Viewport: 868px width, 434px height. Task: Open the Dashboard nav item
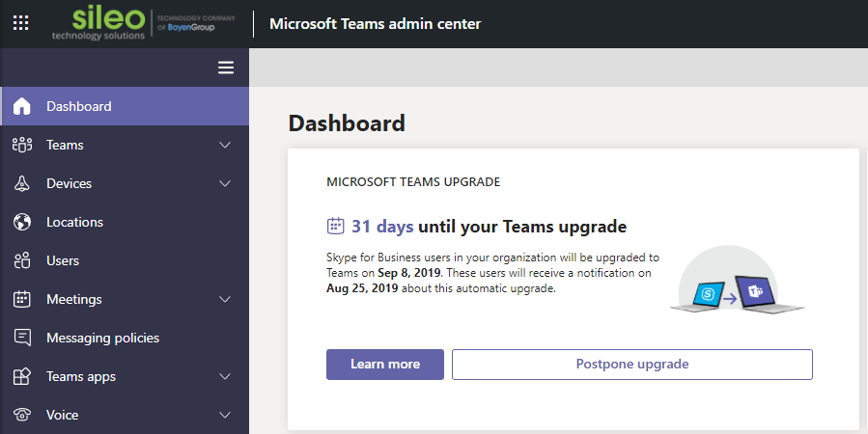[x=125, y=106]
